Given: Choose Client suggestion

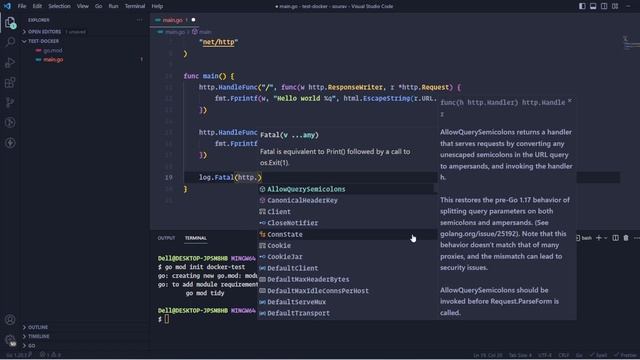Looking at the screenshot, I should click(347, 211).
